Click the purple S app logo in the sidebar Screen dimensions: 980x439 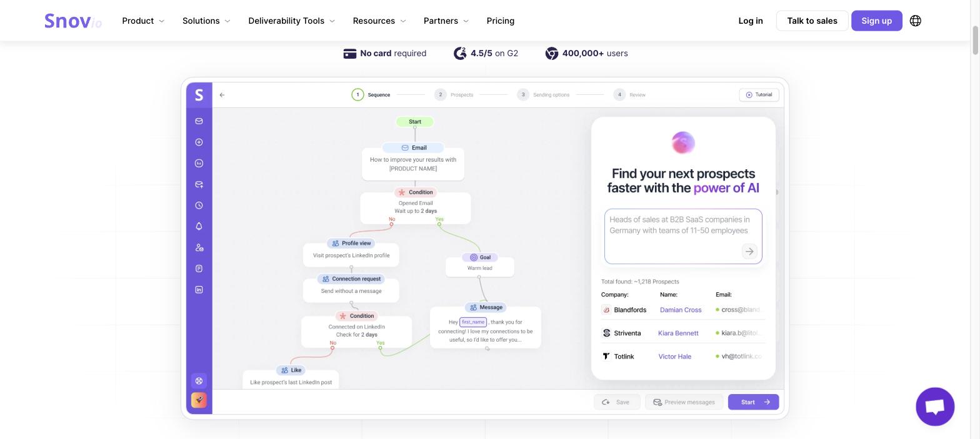pos(199,95)
